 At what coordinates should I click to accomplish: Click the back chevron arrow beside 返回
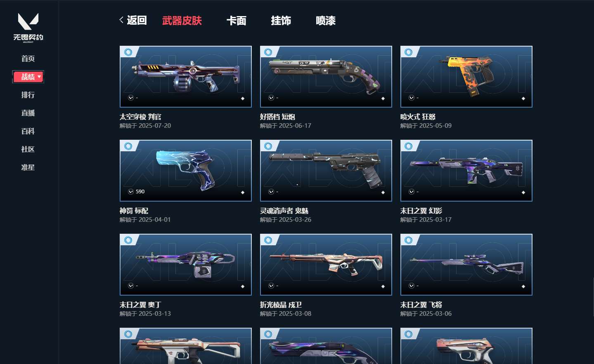(x=121, y=20)
